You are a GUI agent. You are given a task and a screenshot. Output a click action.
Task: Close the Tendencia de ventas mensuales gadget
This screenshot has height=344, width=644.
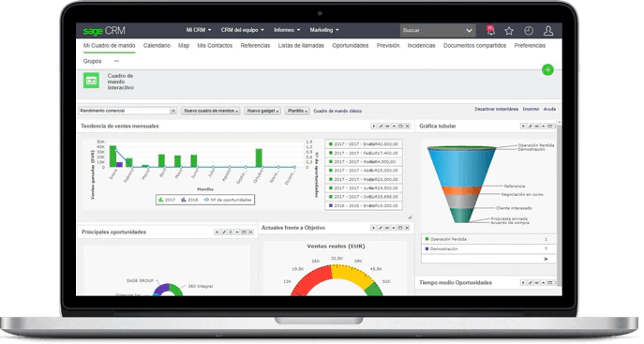coord(408,126)
